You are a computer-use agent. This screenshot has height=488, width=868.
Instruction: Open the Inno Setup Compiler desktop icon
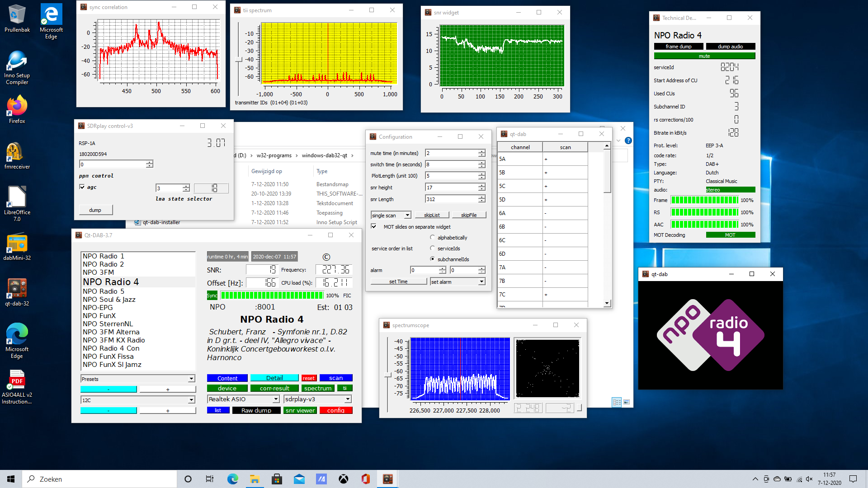pos(17,68)
